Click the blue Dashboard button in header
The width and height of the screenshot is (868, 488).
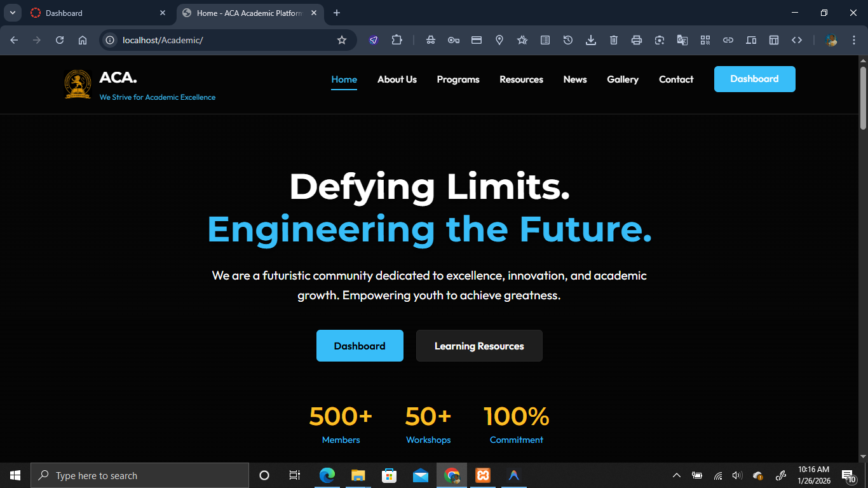point(754,79)
